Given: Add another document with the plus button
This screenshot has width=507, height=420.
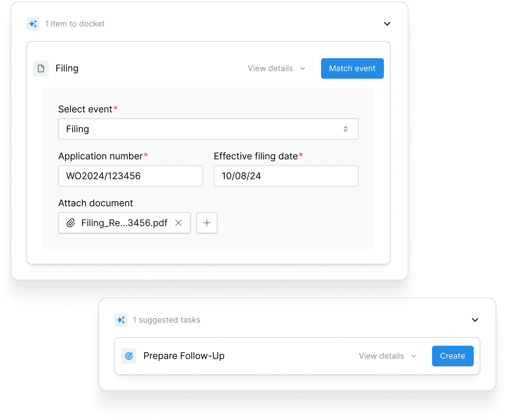Looking at the screenshot, I should tap(207, 223).
